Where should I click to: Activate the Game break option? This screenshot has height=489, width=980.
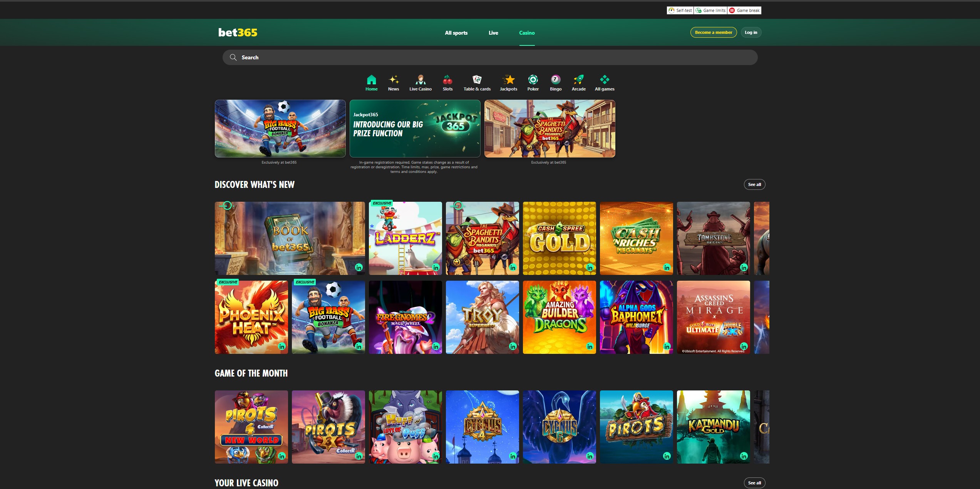click(x=744, y=10)
